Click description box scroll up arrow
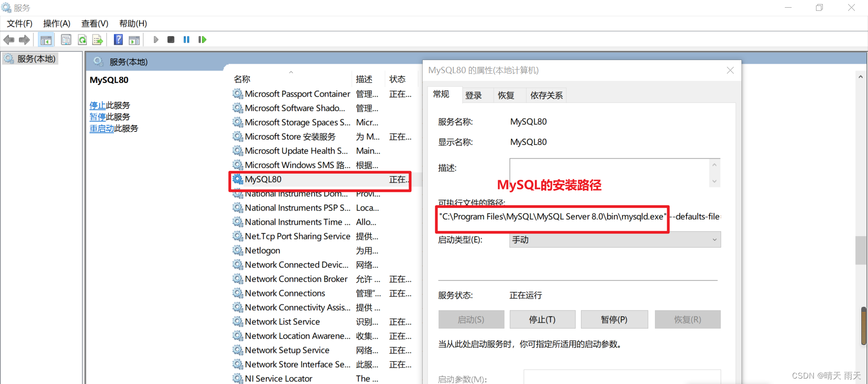The width and height of the screenshot is (868, 384). point(714,164)
